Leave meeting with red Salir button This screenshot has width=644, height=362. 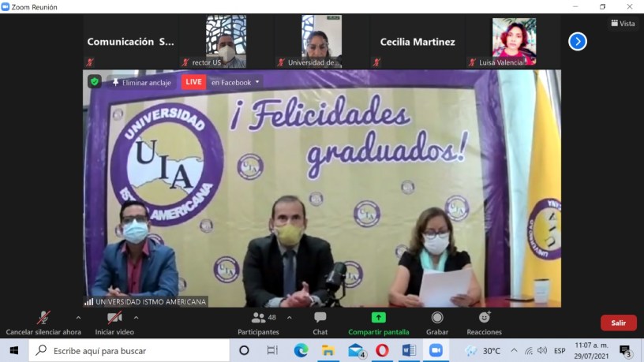(618, 323)
